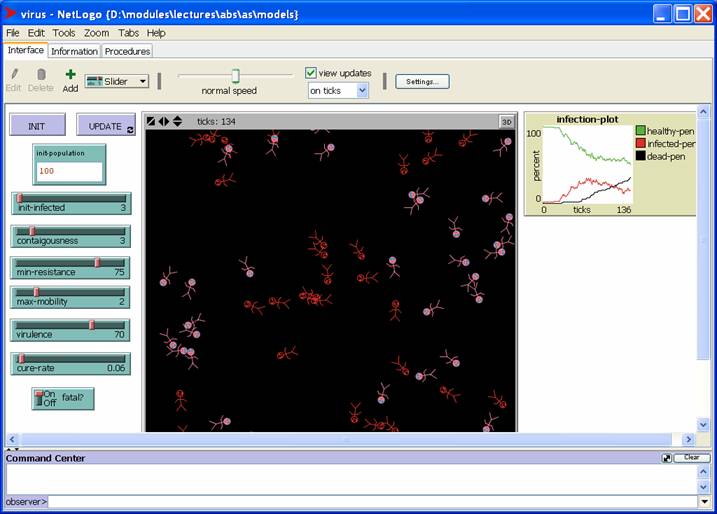
Task: Click the 'normal speed' label
Action: pyautogui.click(x=229, y=91)
